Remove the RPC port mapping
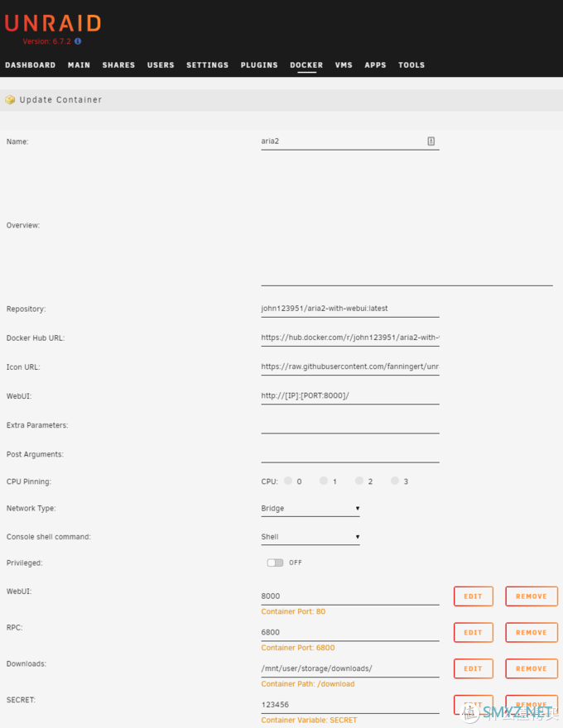 coord(532,632)
